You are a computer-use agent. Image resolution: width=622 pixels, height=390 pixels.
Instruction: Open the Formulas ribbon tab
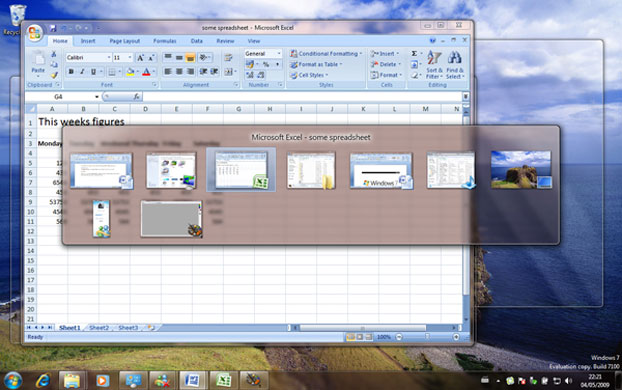pos(165,41)
